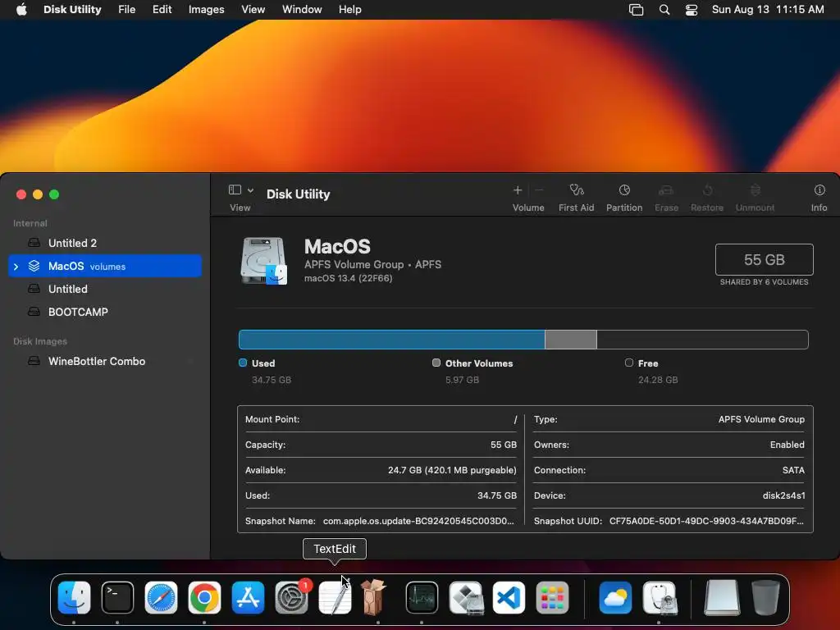Click the Connection value SATA

[793, 470]
